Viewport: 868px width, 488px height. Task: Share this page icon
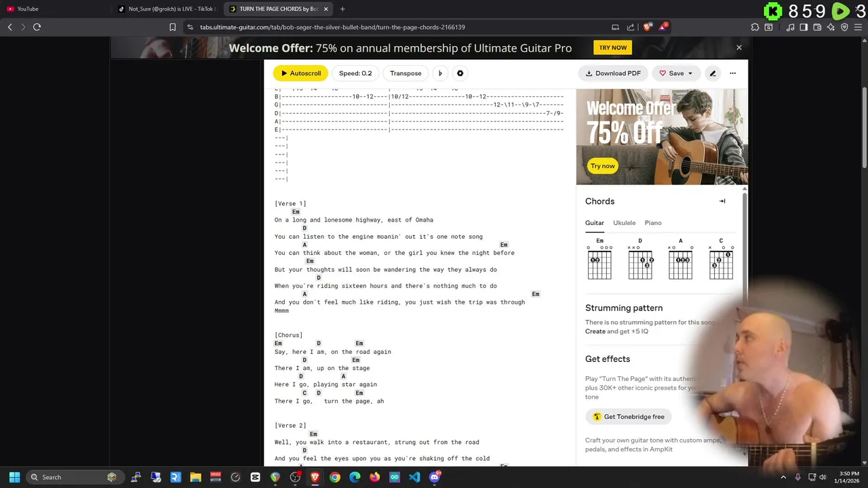(631, 27)
